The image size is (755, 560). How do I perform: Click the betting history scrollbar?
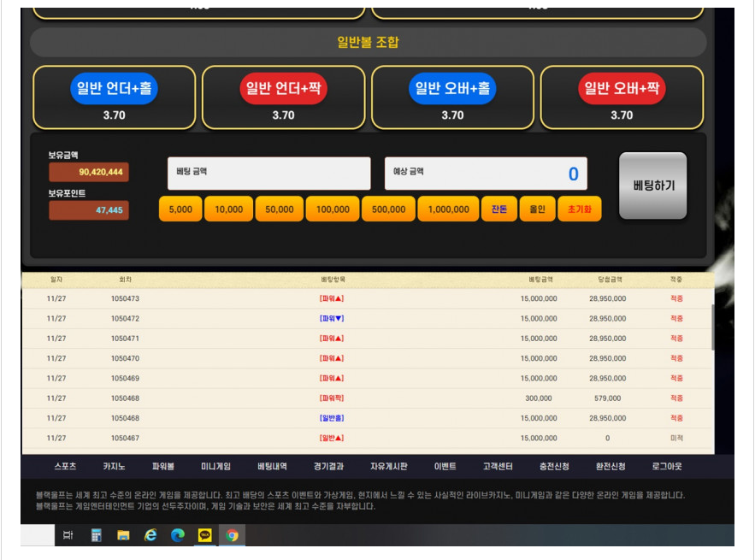tap(712, 327)
